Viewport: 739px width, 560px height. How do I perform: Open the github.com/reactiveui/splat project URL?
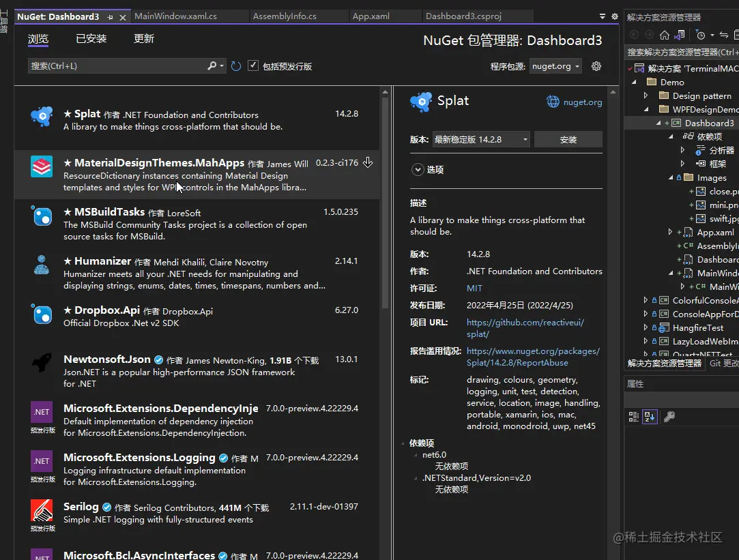pos(525,328)
